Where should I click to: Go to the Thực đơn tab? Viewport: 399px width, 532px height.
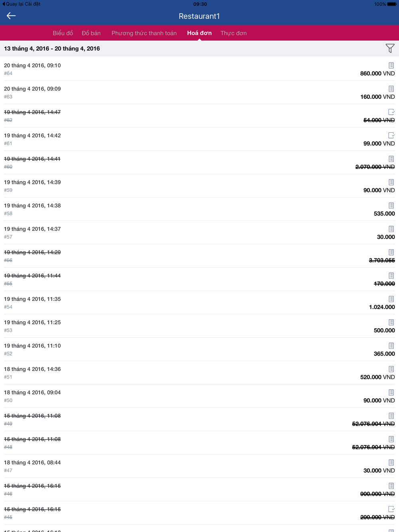point(233,33)
